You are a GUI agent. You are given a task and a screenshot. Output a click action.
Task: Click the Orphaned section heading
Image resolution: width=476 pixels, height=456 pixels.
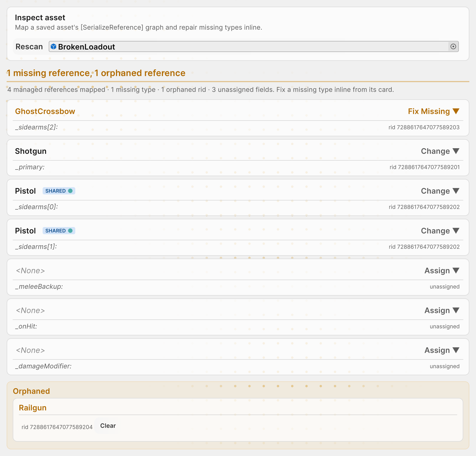click(x=32, y=391)
